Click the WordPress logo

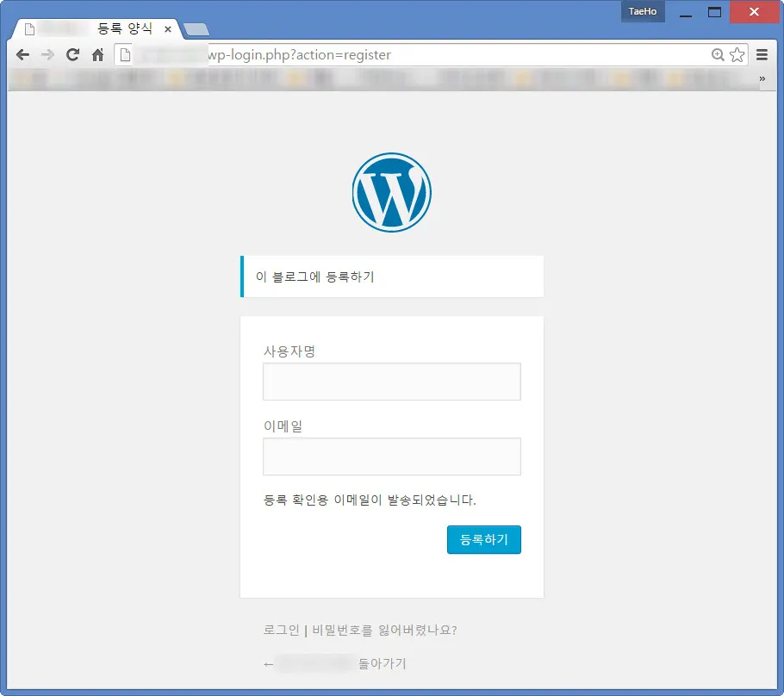coord(391,192)
